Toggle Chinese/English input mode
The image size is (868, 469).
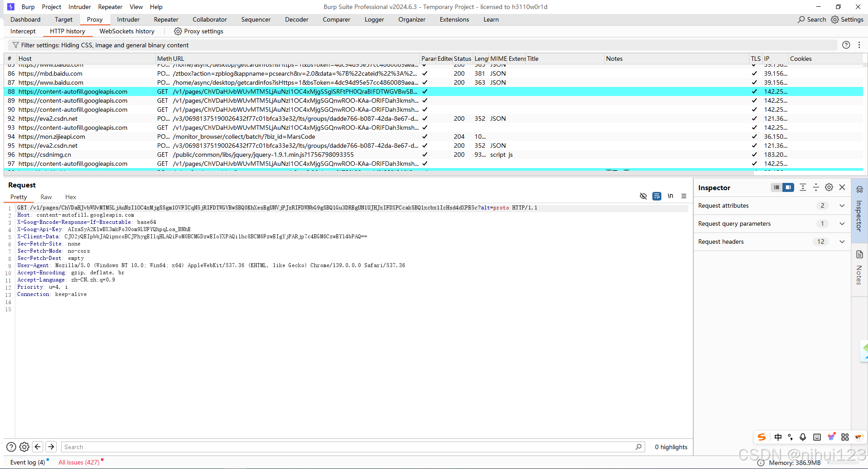click(778, 437)
